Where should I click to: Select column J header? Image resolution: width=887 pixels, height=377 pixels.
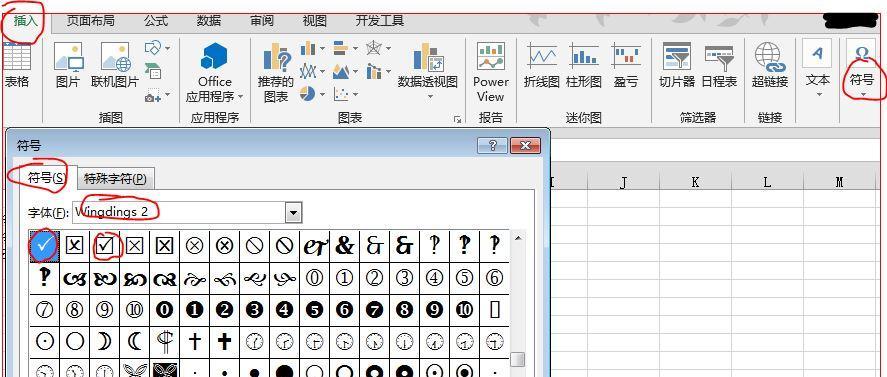623,181
